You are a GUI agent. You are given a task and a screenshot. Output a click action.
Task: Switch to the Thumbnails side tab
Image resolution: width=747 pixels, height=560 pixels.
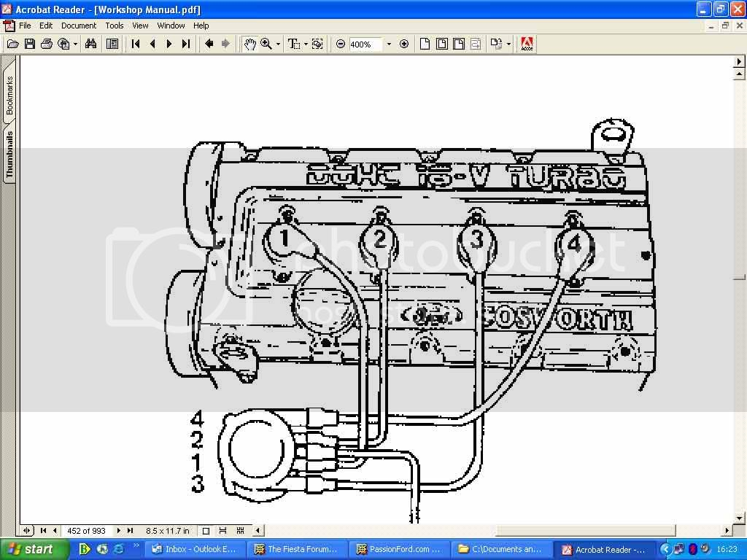9,155
